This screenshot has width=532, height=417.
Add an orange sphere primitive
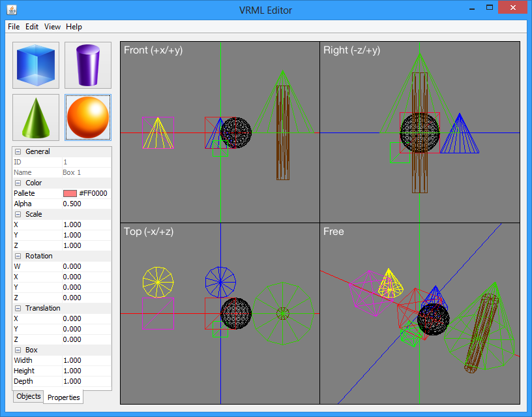coord(88,117)
